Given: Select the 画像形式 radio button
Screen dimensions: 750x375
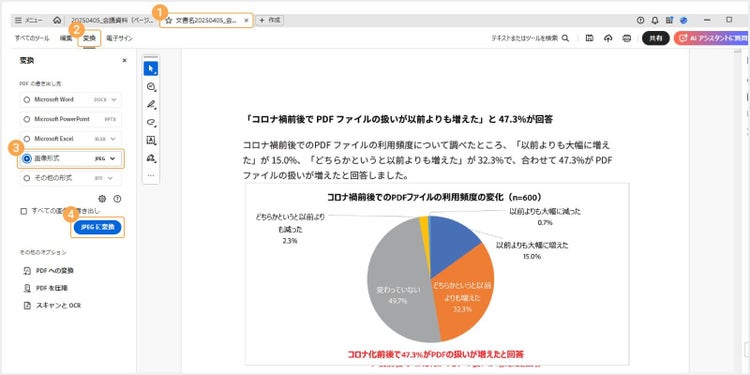Looking at the screenshot, I should (x=27, y=158).
